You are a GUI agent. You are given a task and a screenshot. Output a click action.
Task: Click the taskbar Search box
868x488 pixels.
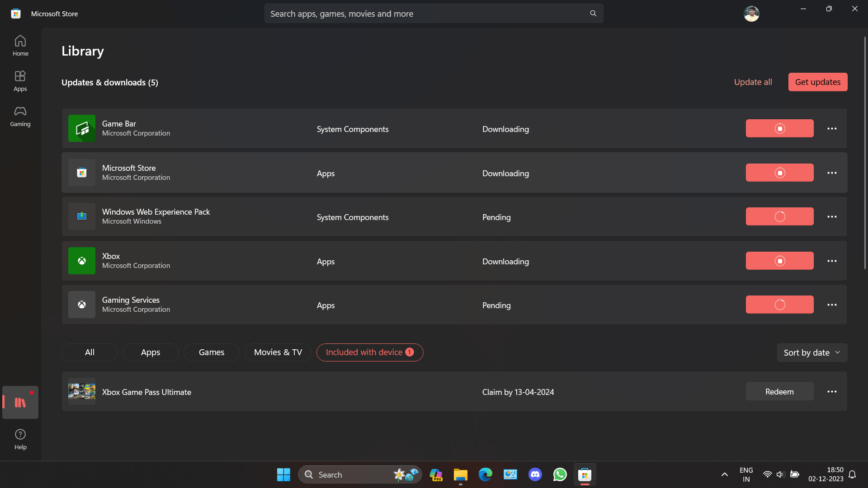pyautogui.click(x=360, y=474)
